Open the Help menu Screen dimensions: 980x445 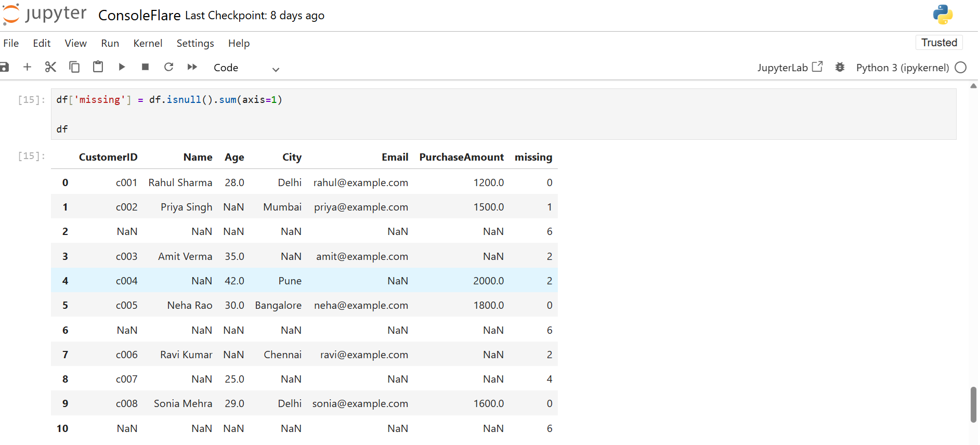(239, 43)
